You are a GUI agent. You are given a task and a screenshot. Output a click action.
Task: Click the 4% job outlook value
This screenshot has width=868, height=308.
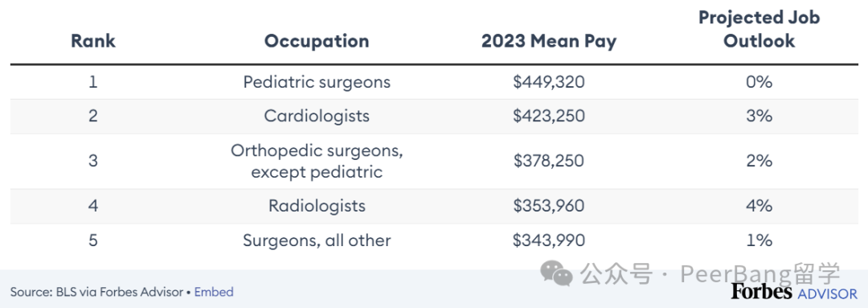759,206
